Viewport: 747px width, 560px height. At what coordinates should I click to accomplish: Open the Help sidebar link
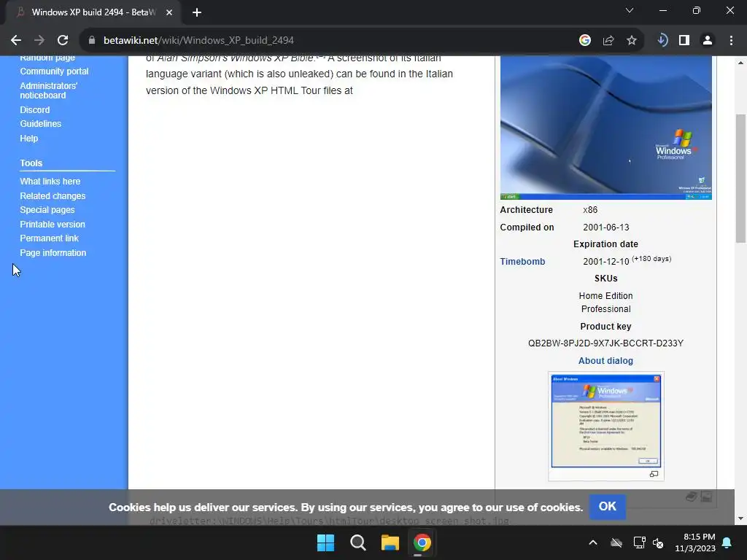[29, 139]
